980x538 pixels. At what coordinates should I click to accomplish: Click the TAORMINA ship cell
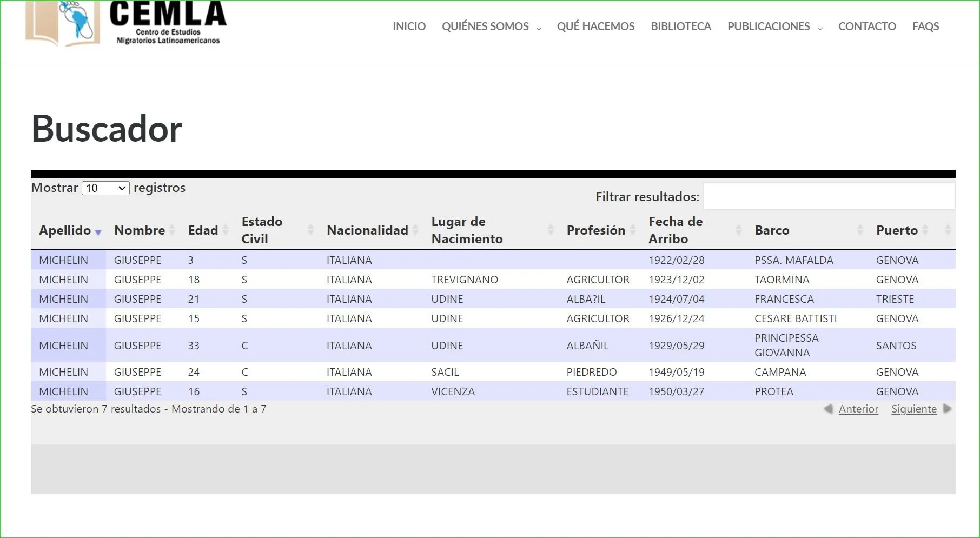pos(782,280)
